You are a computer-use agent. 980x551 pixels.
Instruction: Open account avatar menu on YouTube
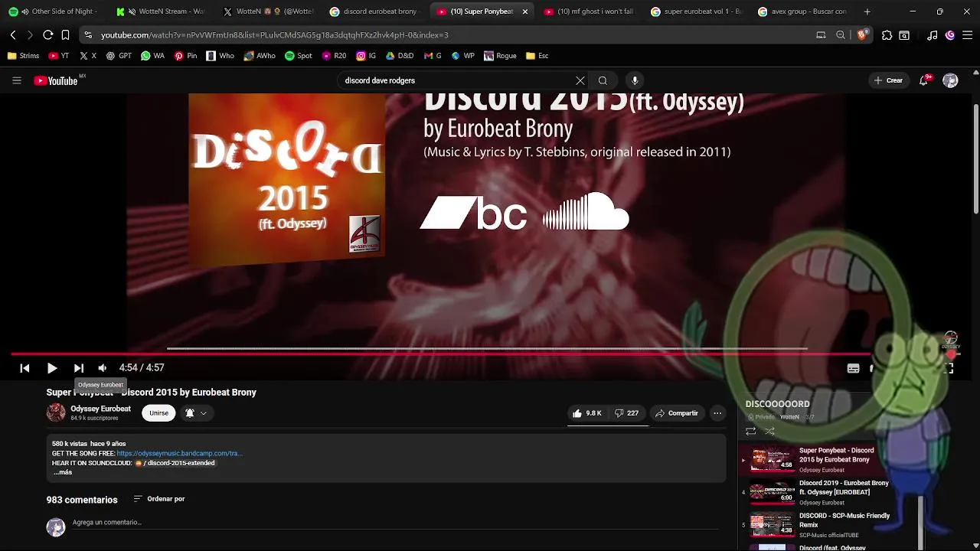point(950,80)
